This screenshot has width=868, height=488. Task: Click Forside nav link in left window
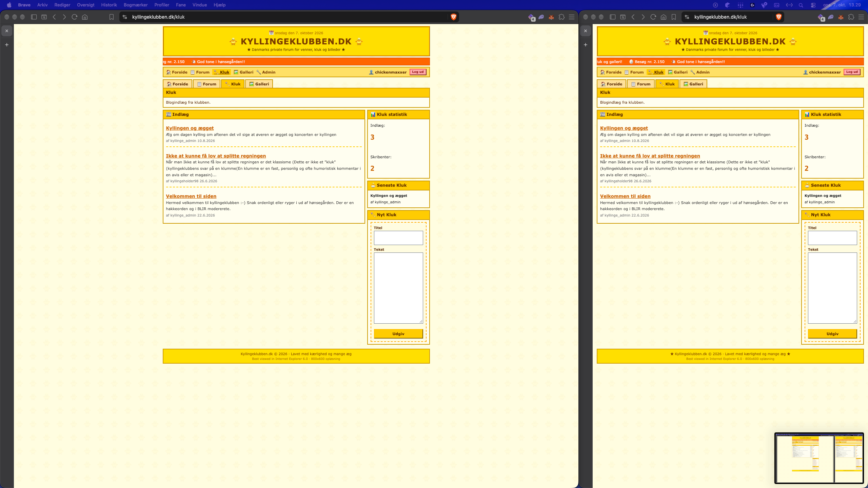click(x=177, y=72)
